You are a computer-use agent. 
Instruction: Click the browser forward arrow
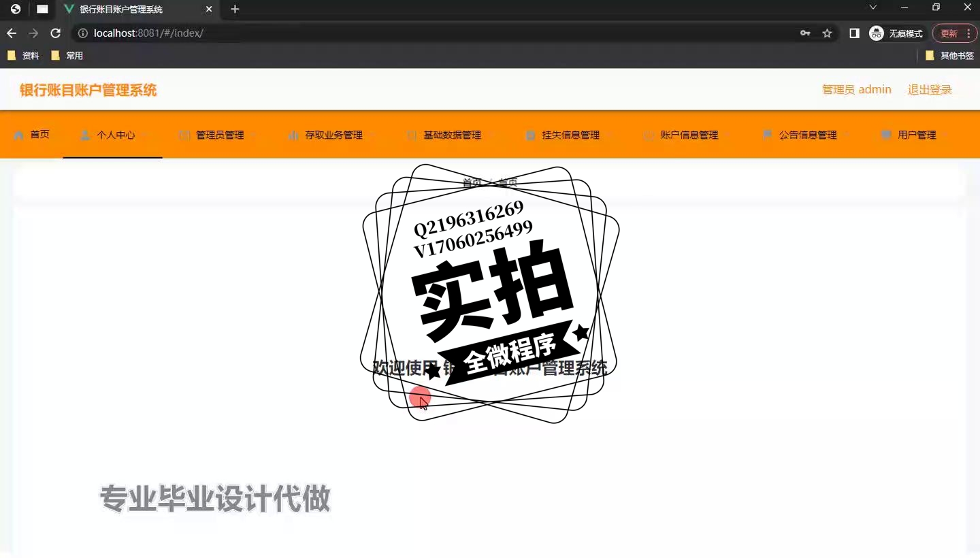33,33
